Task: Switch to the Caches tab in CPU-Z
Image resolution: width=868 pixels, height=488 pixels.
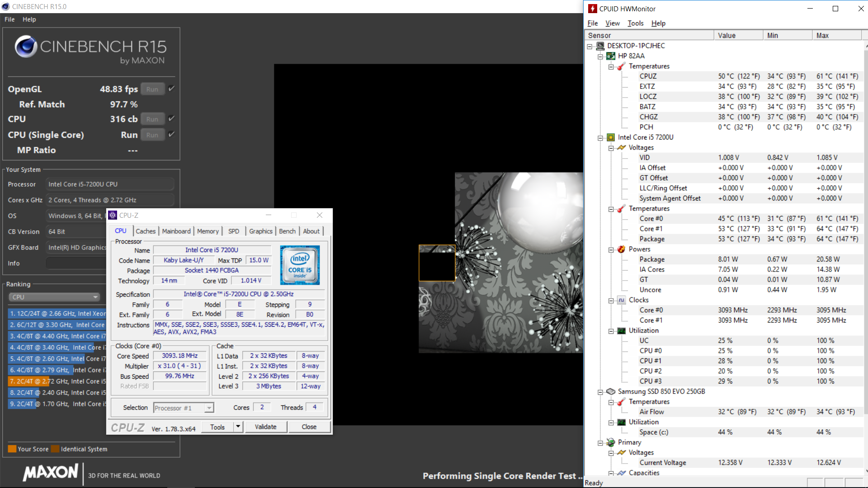Action: [146, 231]
